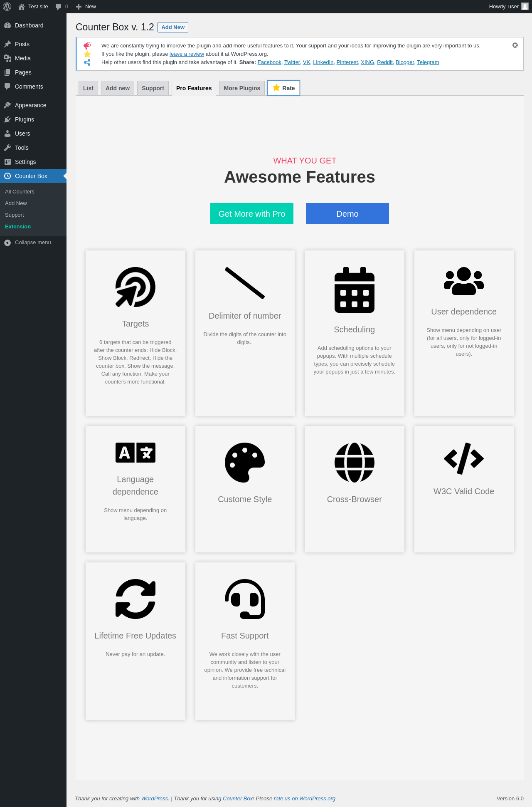This screenshot has width=532, height=807.
Task: Share the plugin on LinkedIn
Action: pyautogui.click(x=323, y=62)
